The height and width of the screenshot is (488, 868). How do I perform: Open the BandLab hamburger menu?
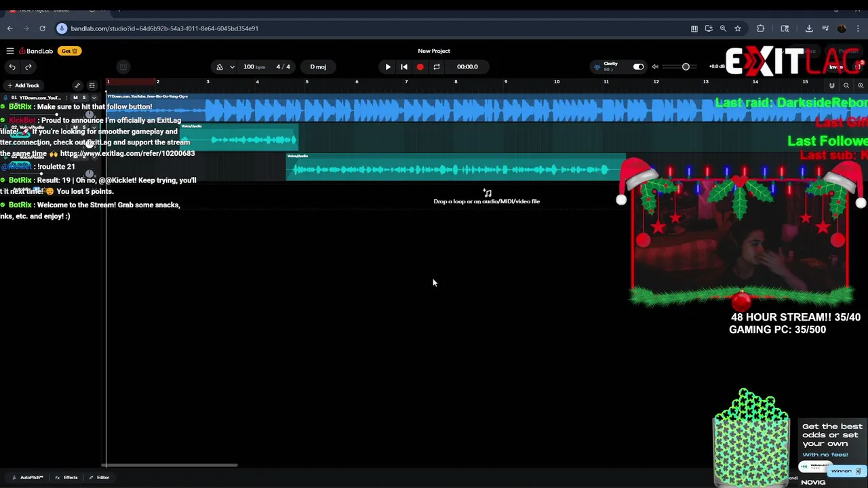click(10, 51)
